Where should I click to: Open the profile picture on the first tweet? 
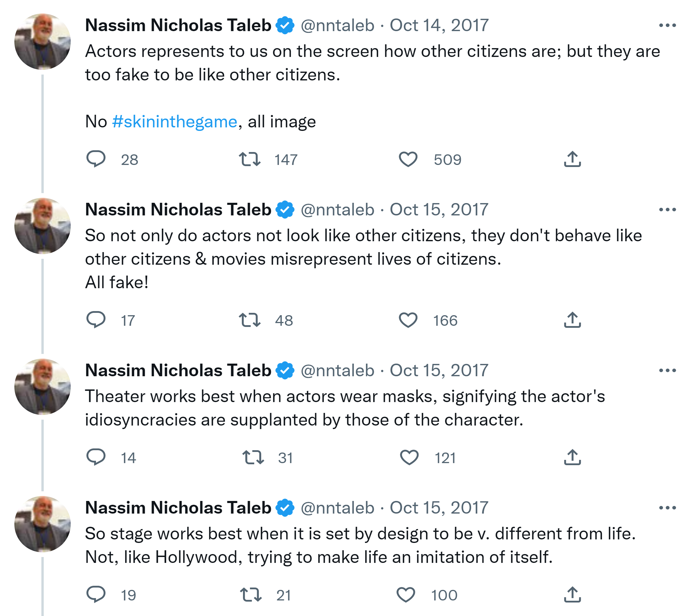click(x=43, y=42)
